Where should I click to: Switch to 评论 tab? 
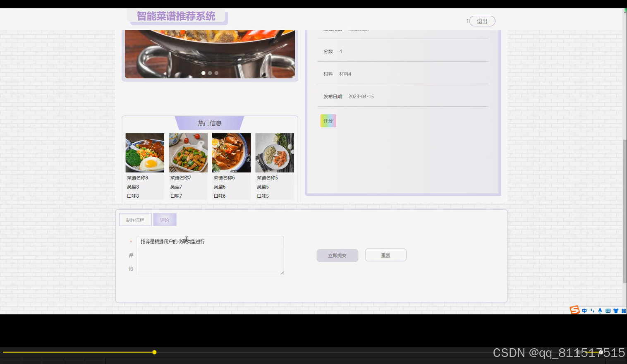[165, 220]
